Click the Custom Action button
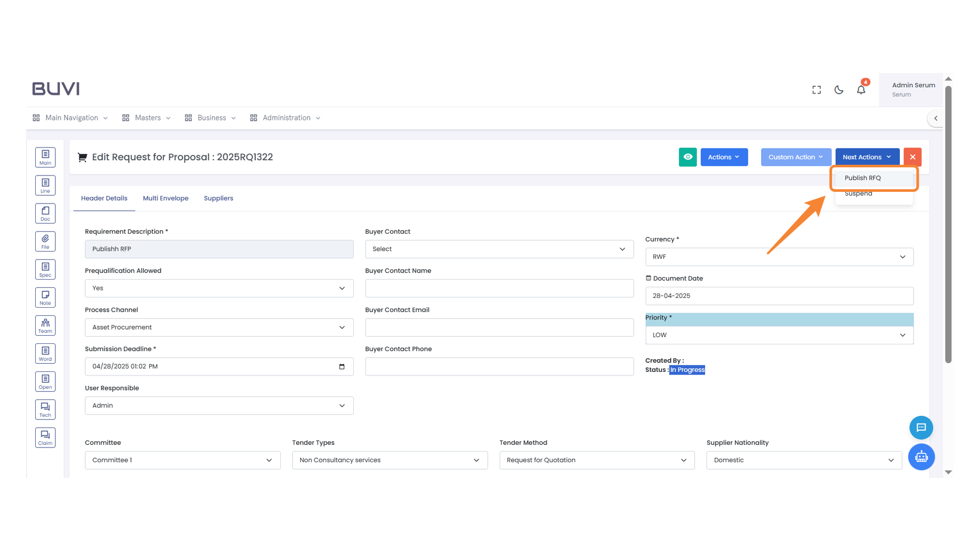 (795, 157)
